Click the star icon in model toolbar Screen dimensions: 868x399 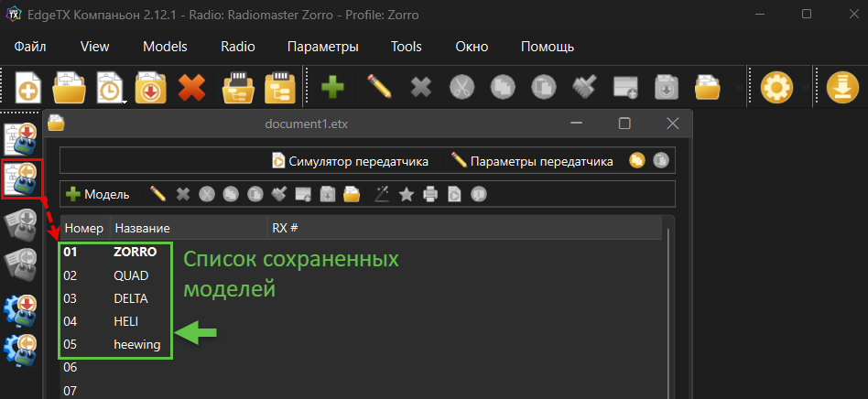(x=407, y=194)
